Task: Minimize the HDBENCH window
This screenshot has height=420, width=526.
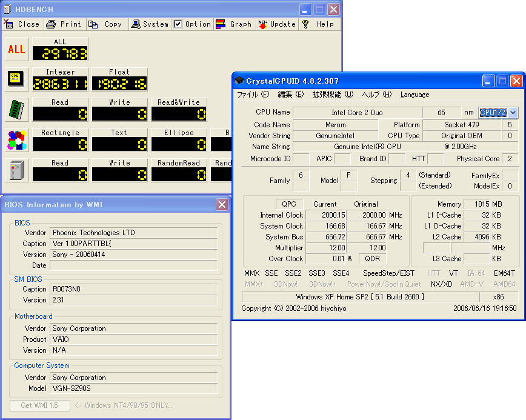Action: (305, 9)
